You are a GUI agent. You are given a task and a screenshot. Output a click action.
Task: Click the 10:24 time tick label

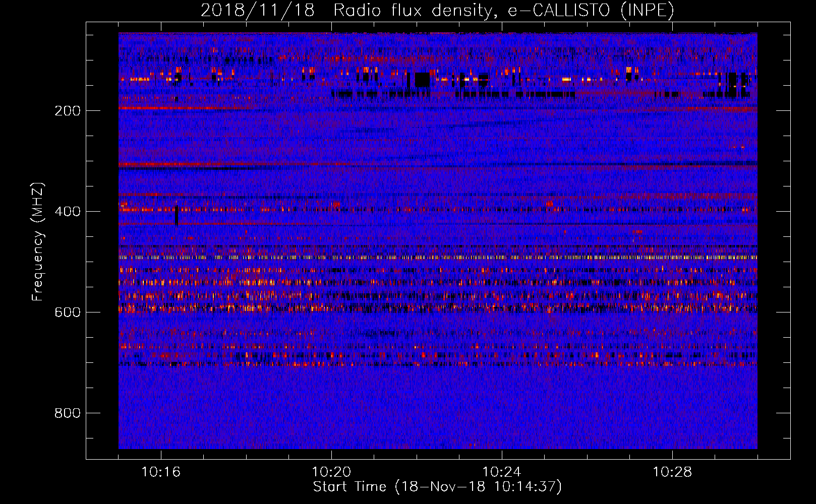(502, 472)
